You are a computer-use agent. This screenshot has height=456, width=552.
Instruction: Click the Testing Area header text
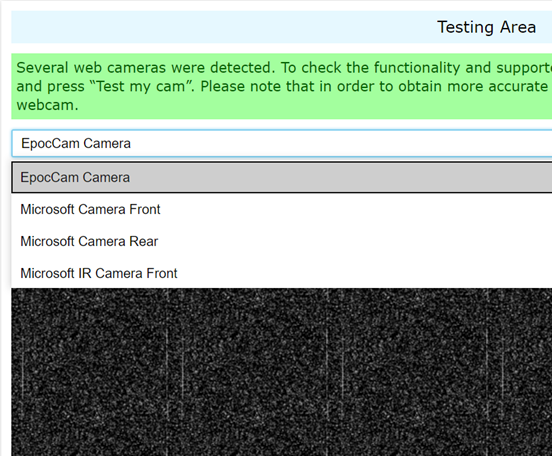(x=487, y=27)
